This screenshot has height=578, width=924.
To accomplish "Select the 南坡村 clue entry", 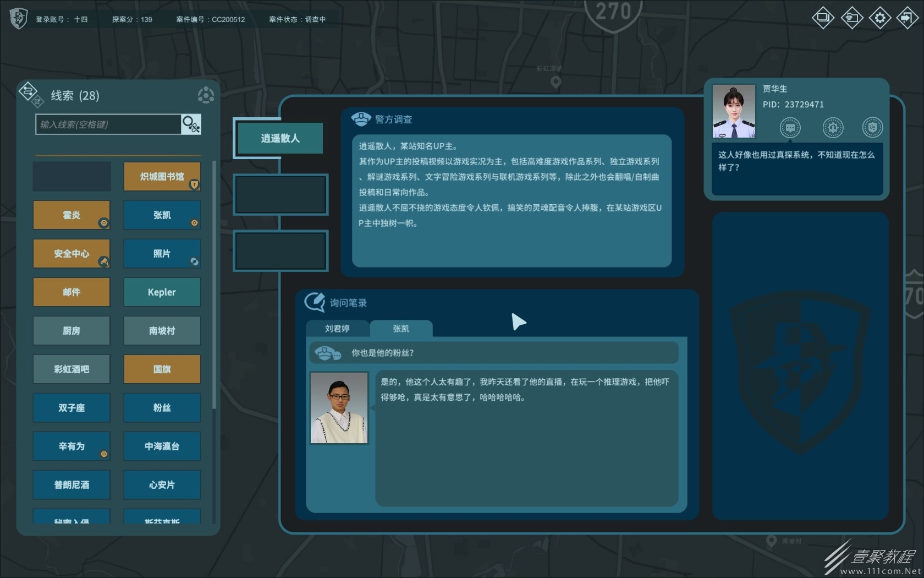I will click(x=162, y=330).
